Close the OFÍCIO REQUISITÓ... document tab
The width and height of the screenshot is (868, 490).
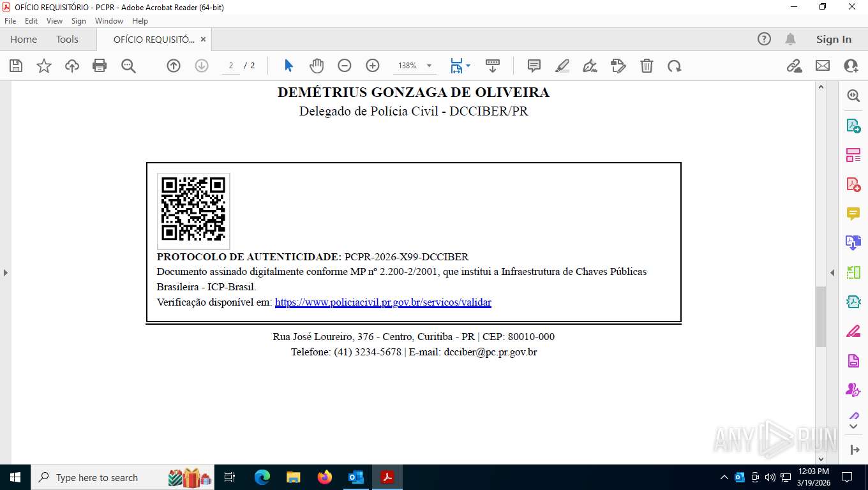[203, 39]
